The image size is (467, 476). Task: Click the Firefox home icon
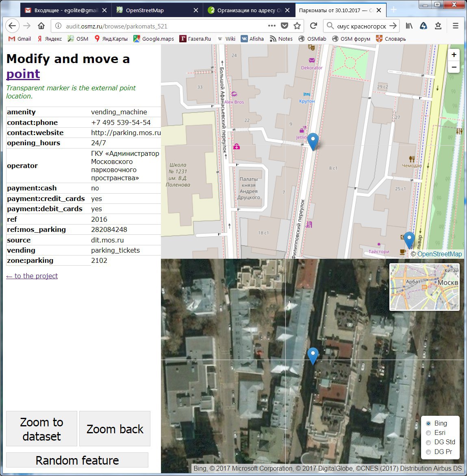click(x=41, y=26)
